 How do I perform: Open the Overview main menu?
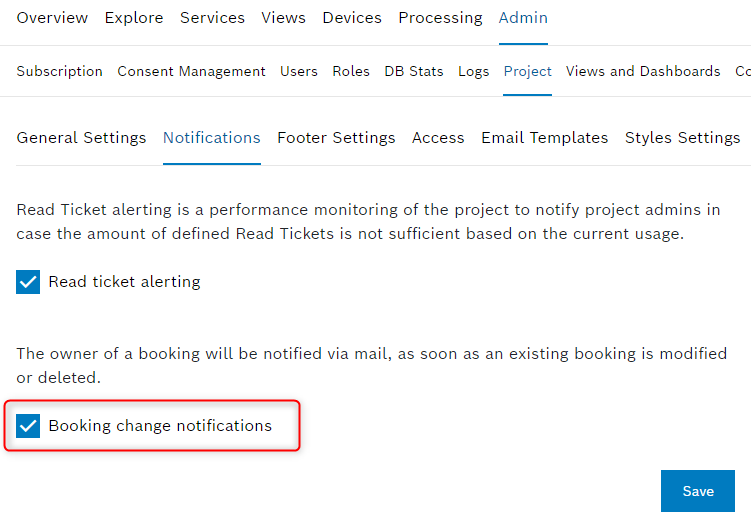(x=52, y=18)
